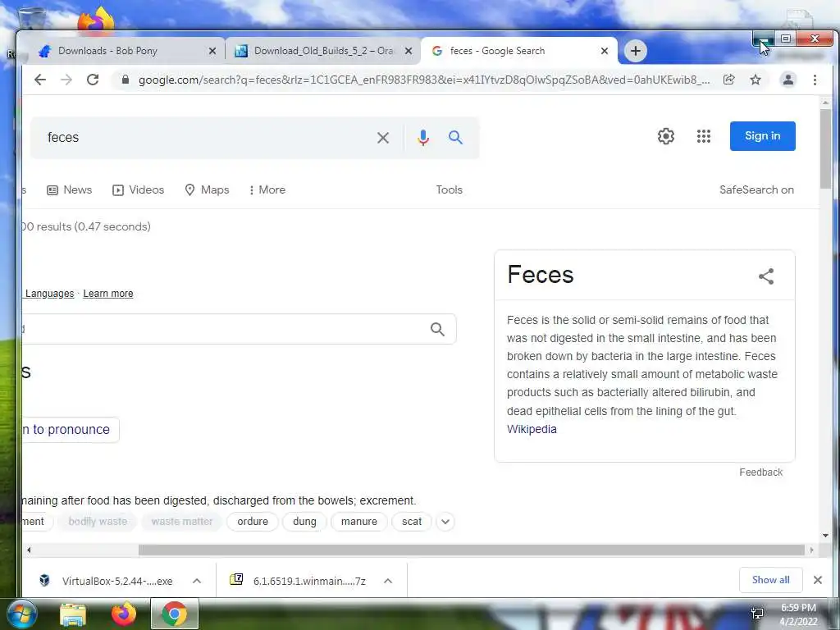Select the scat synonym chip
Viewport: 840px width, 630px height.
point(412,521)
